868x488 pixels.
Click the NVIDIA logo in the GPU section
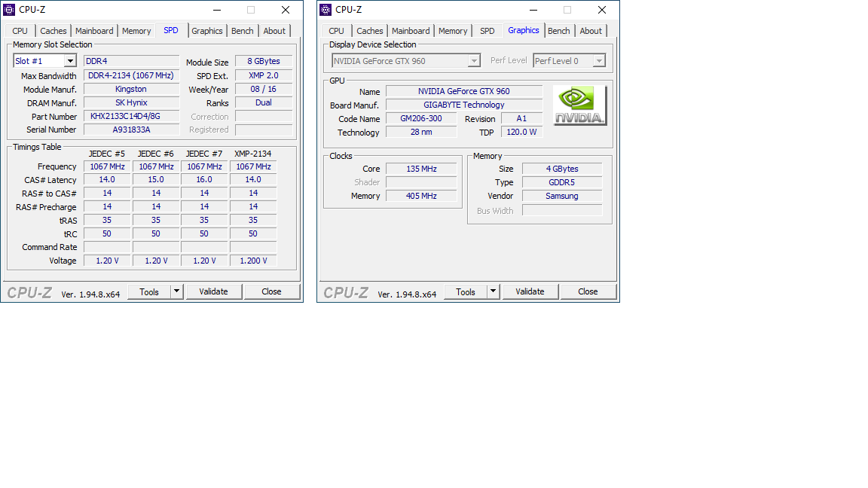579,105
